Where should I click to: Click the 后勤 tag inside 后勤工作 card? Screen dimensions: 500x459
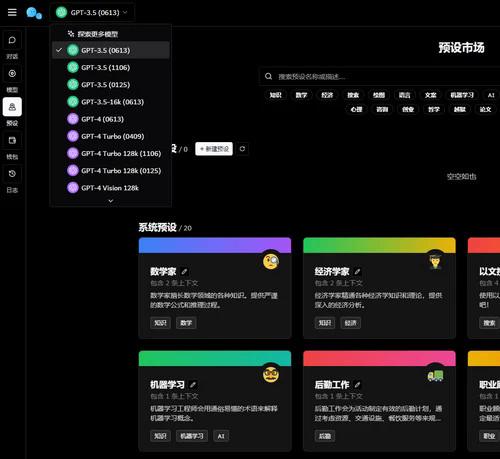coord(325,436)
